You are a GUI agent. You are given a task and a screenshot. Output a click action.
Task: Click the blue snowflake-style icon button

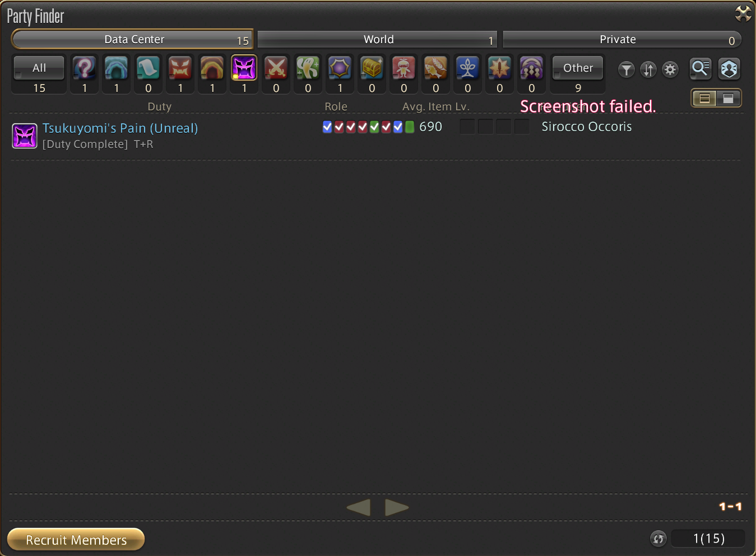coord(729,69)
